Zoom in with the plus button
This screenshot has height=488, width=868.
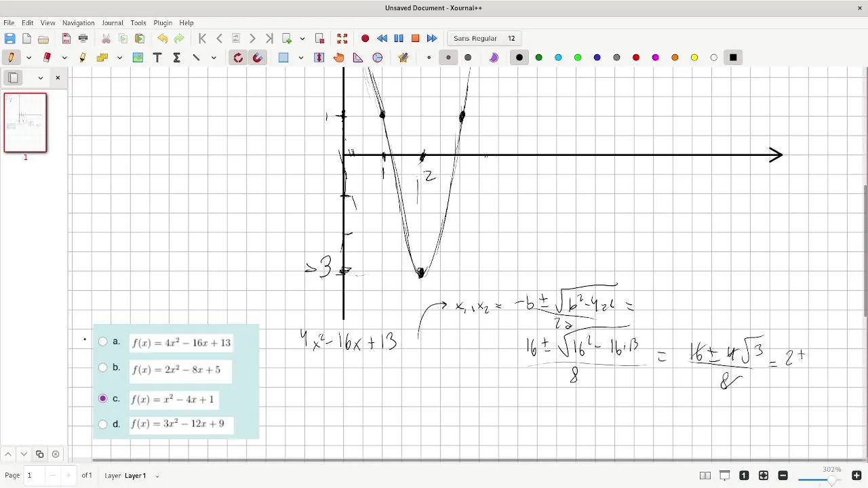pos(856,476)
